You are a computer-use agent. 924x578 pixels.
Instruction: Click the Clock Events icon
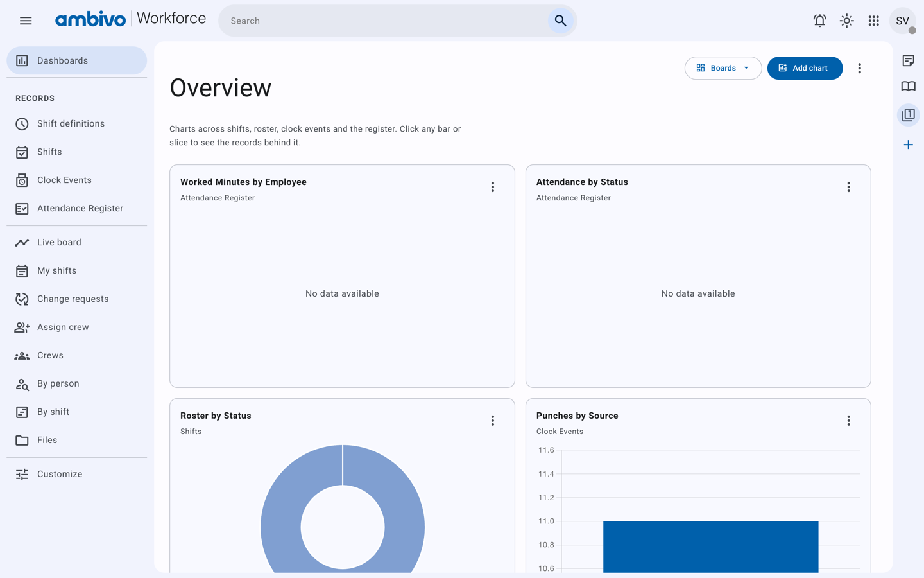pos(22,180)
